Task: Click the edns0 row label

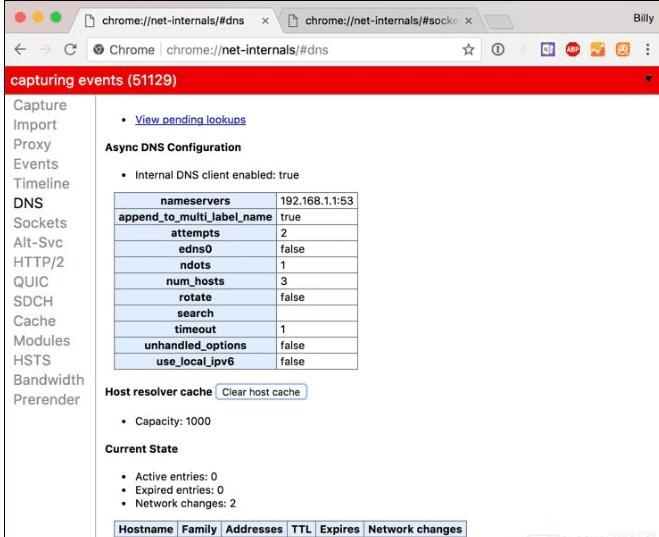Action: click(195, 249)
